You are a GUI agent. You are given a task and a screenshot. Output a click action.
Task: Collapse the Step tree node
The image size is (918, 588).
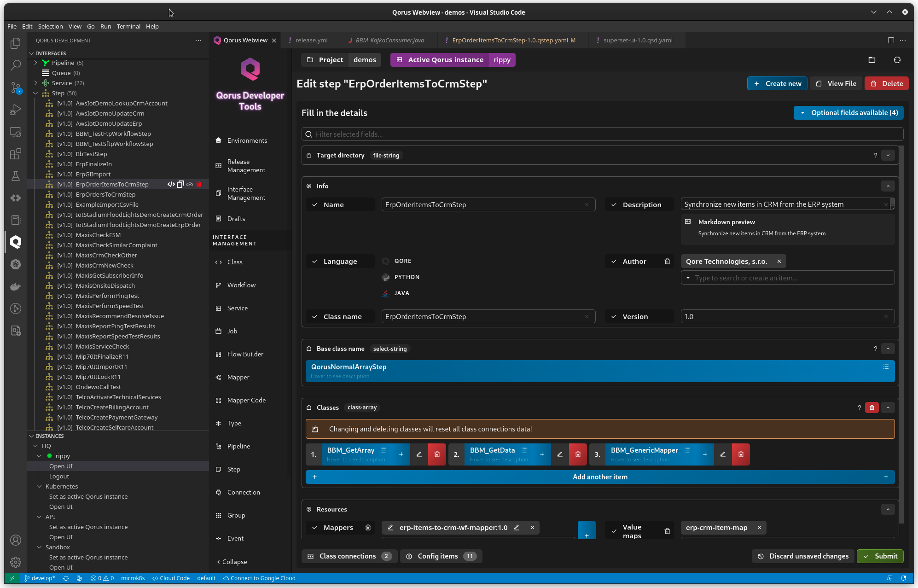tap(35, 93)
